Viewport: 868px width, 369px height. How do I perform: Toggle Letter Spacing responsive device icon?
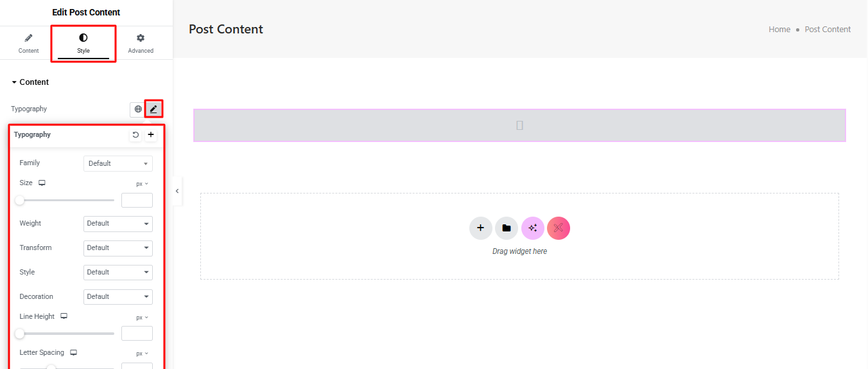coord(73,352)
